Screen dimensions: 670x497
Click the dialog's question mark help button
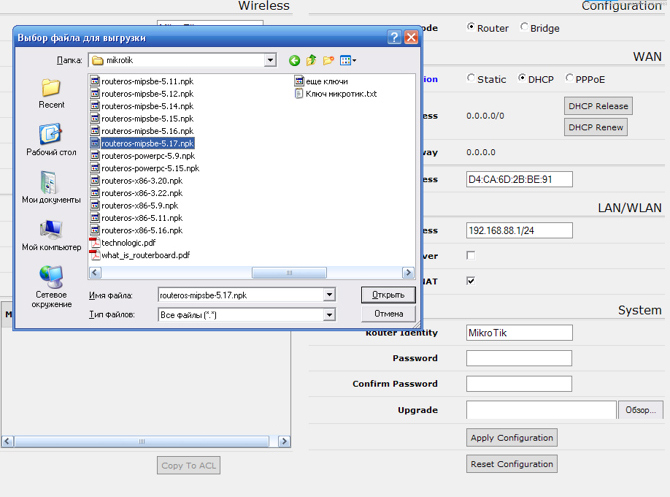click(x=395, y=37)
